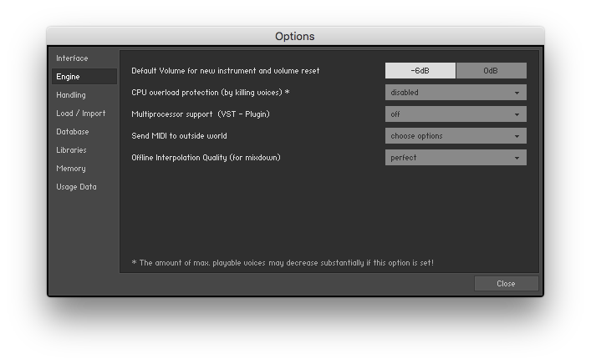Open the Database options tab

[x=73, y=132]
